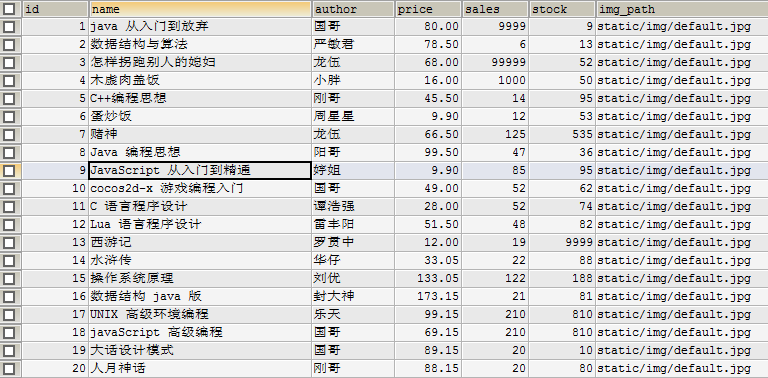The height and width of the screenshot is (378, 768).
Task: Select the name cell '蛋炒饭'
Action: (200, 117)
